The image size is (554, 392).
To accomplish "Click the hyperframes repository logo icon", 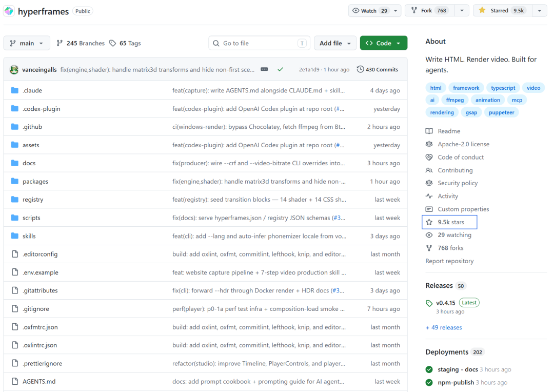I will 9,11.
